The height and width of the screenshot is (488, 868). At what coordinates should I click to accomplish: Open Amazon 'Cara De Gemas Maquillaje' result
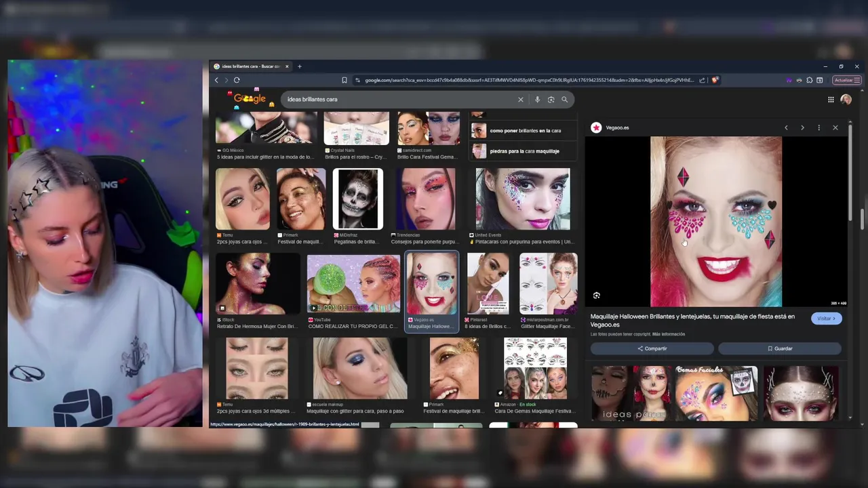535,369
